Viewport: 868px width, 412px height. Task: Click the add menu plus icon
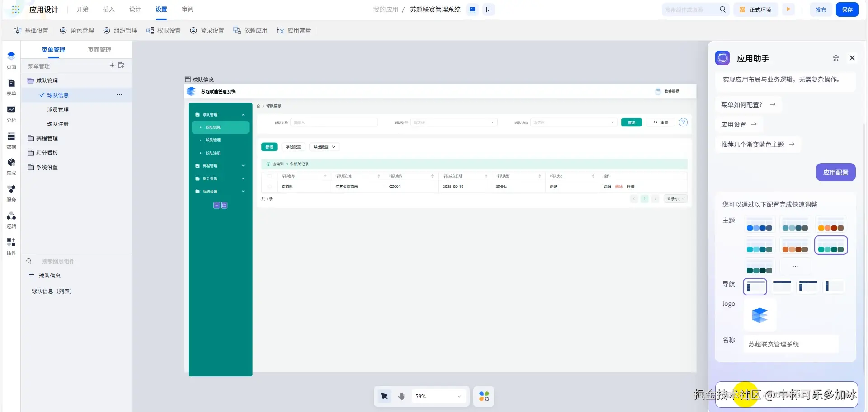point(112,66)
